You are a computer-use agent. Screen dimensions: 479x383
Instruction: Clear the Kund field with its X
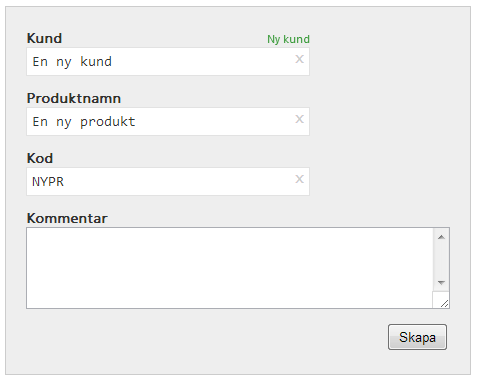pos(299,59)
